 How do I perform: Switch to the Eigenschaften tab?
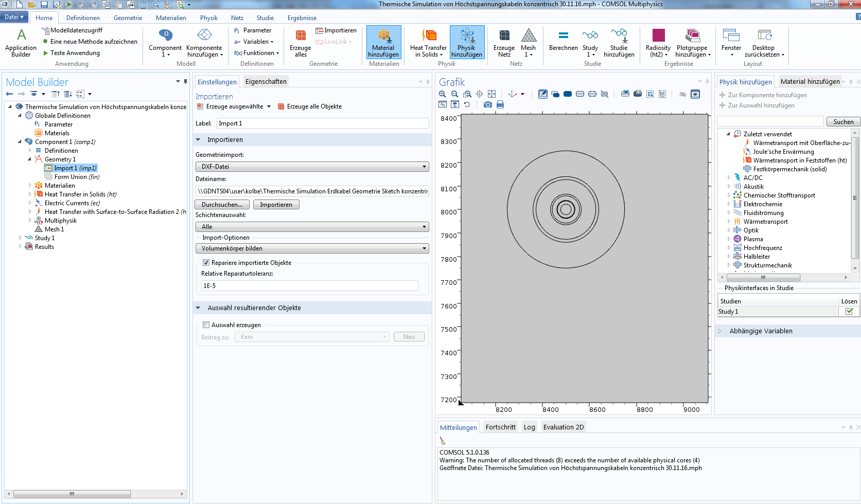[x=266, y=81]
